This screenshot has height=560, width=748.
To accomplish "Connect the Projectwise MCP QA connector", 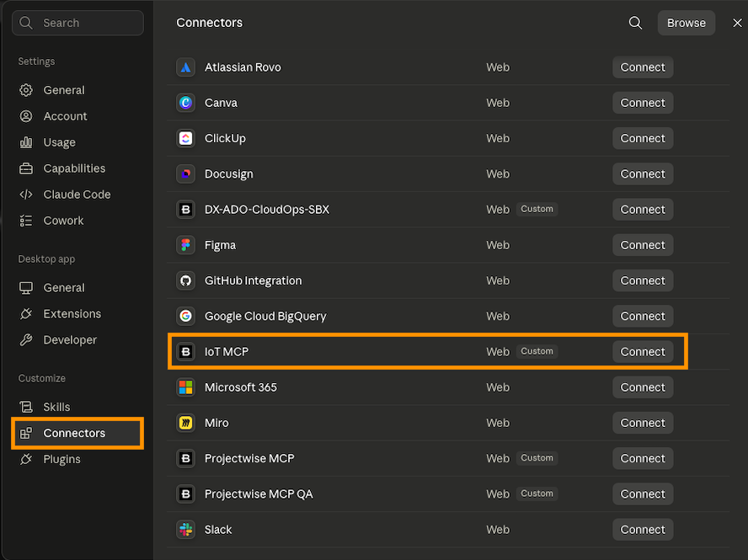I will (x=643, y=493).
